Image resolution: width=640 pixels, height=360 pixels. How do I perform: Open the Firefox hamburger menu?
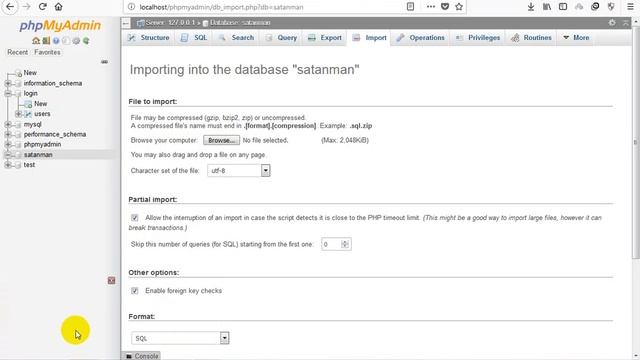[630, 7]
